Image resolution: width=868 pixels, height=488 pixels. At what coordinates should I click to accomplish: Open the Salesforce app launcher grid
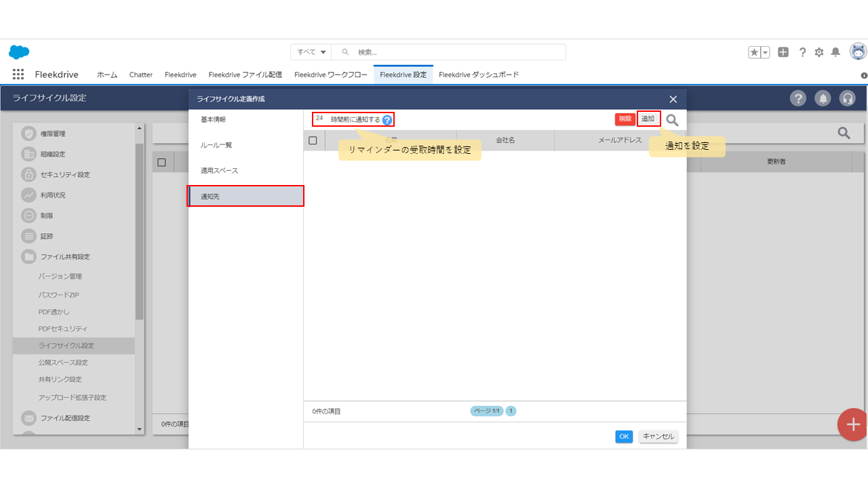18,75
